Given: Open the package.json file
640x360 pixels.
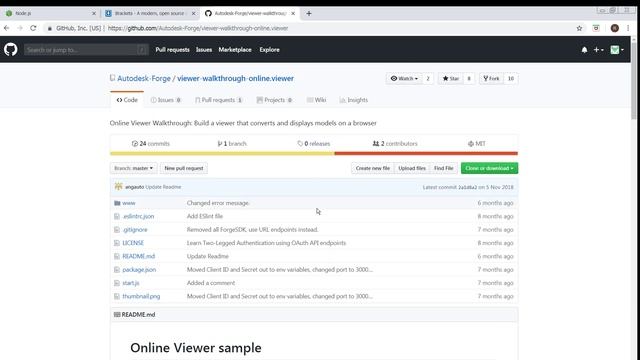Looking at the screenshot, I should tap(139, 270).
